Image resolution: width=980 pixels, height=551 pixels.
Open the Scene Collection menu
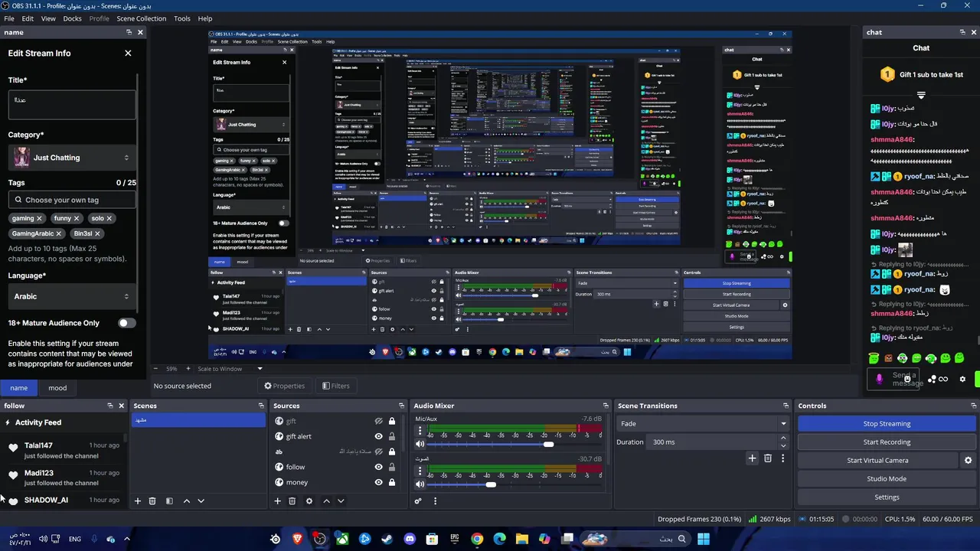point(141,18)
